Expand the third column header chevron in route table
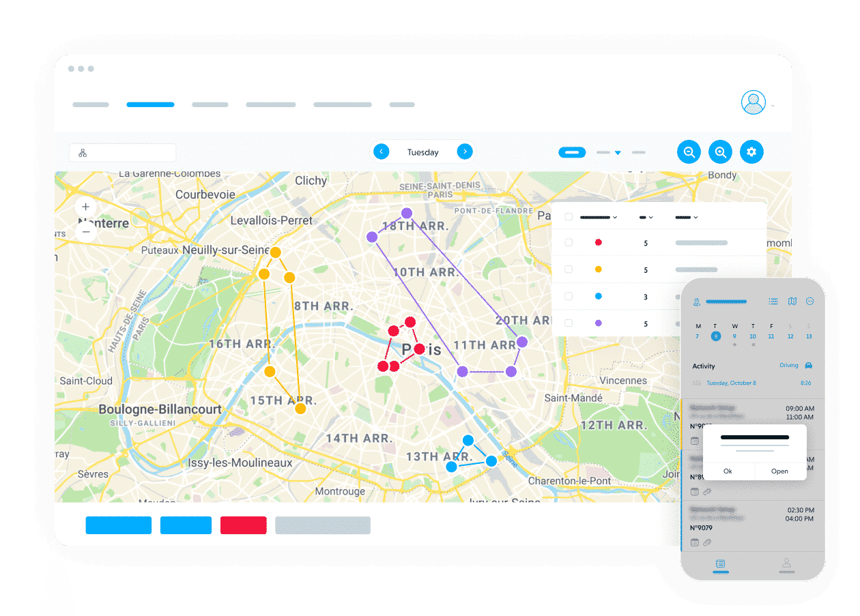 click(696, 218)
